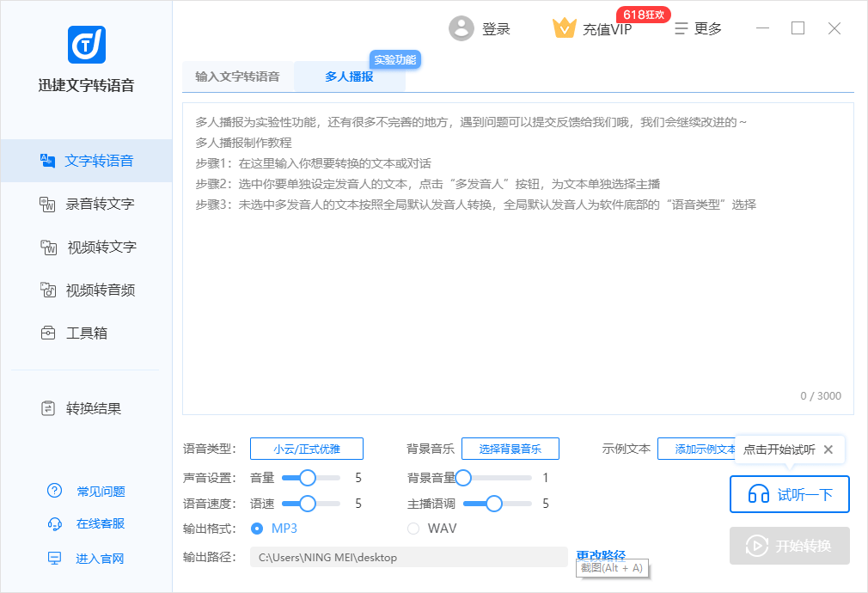Click the VIP crown icon

coord(564,28)
